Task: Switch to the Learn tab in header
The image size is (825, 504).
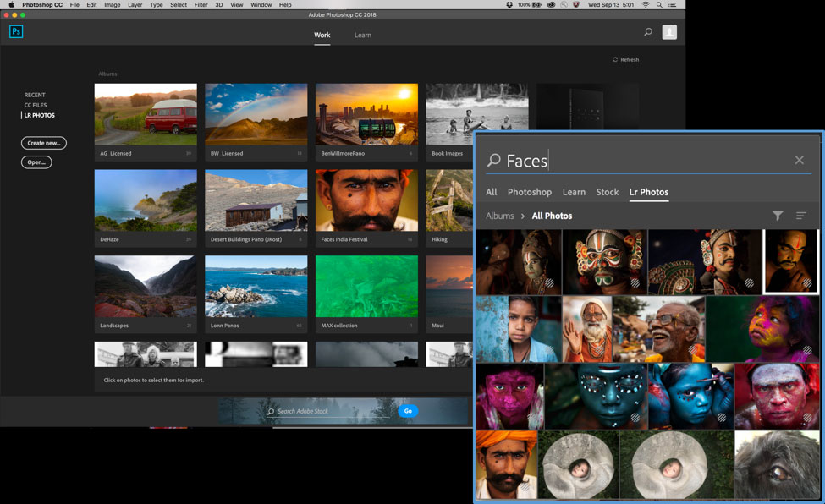Action: pos(362,36)
